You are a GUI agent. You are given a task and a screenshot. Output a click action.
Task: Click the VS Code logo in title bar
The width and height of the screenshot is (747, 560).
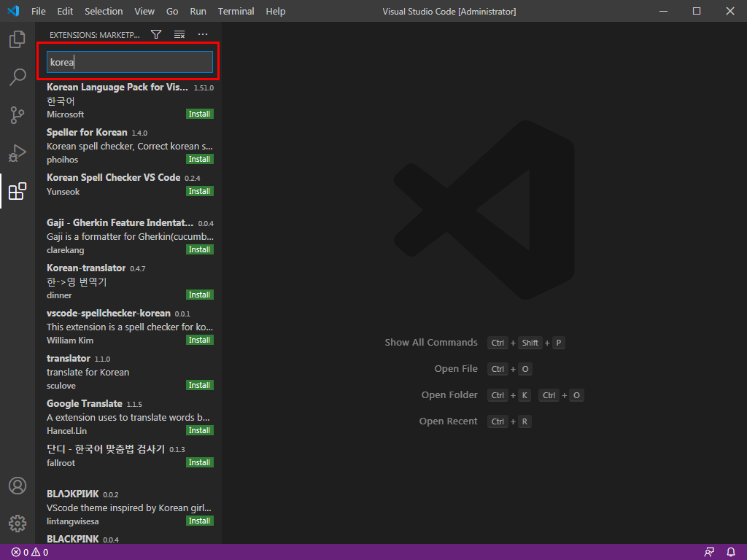pos(13,11)
